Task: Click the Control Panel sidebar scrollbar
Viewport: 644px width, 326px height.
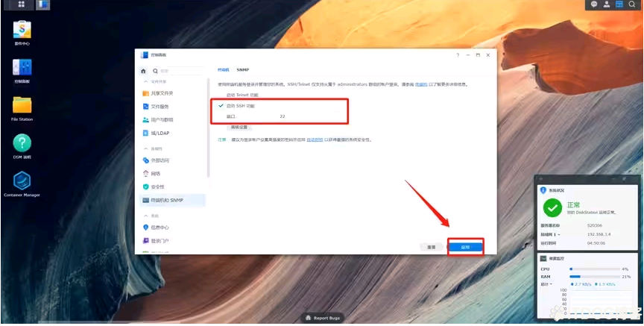Action: [x=208, y=128]
